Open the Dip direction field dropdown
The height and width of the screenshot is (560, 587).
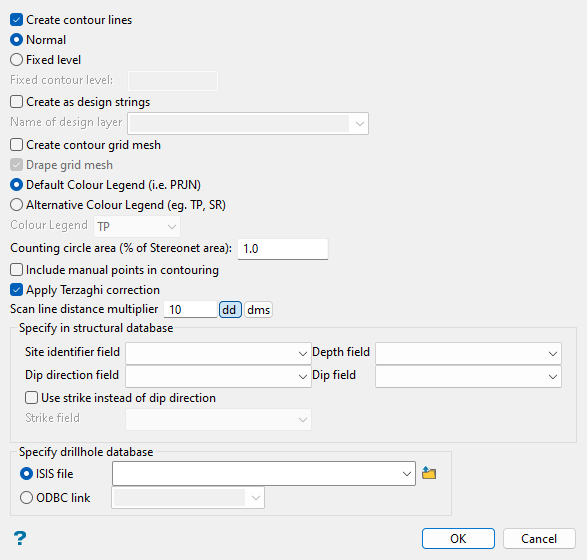point(218,376)
